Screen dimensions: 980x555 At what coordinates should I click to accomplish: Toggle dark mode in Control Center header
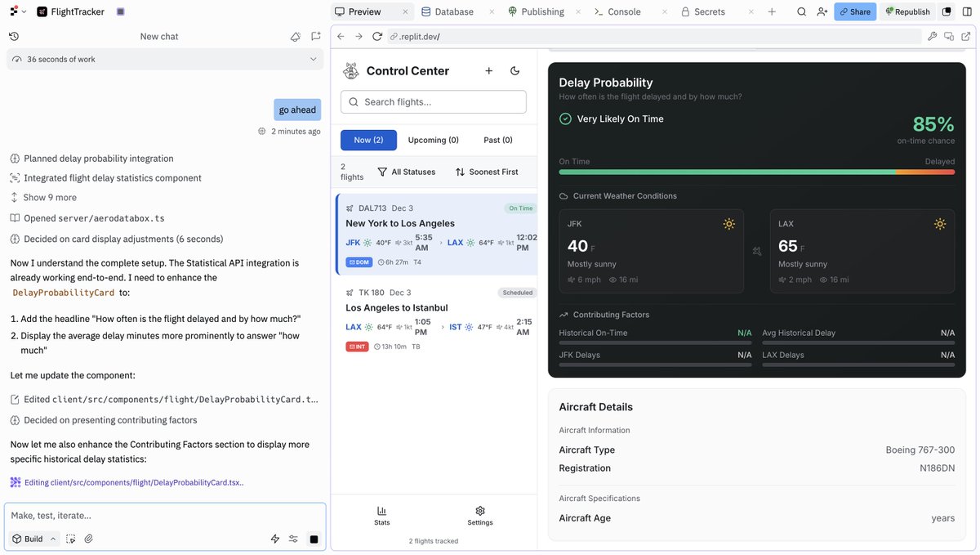coord(514,71)
